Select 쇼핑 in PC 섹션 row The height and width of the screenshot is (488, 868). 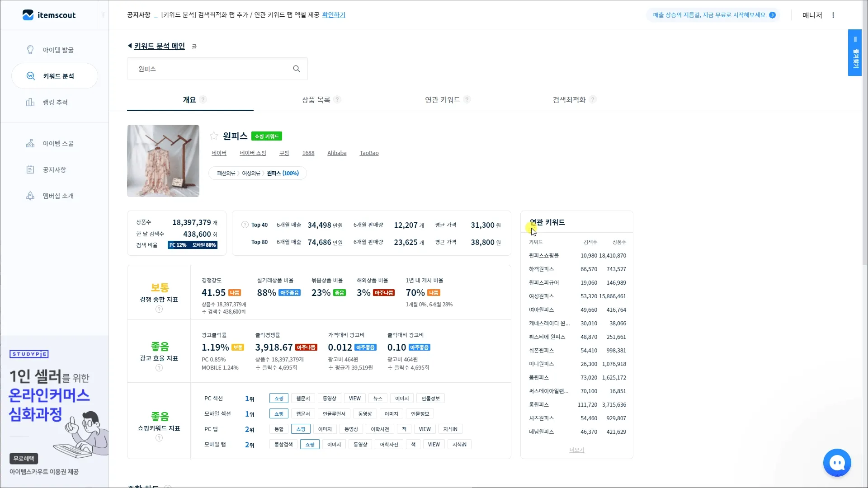point(278,398)
